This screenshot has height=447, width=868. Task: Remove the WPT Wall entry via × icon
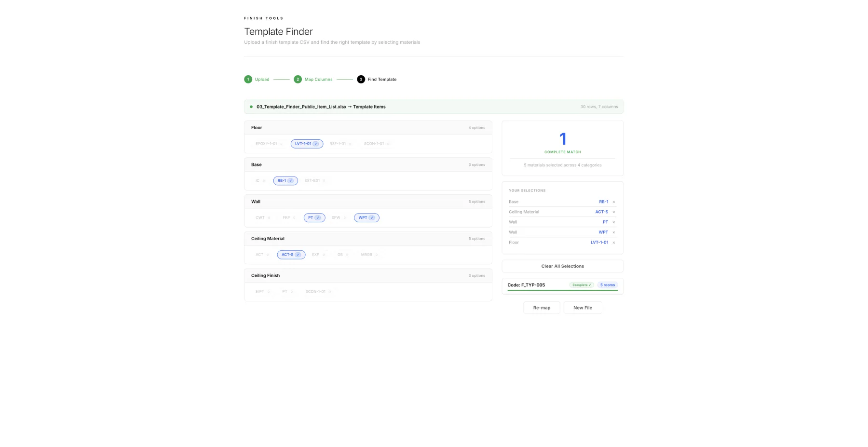[613, 232]
